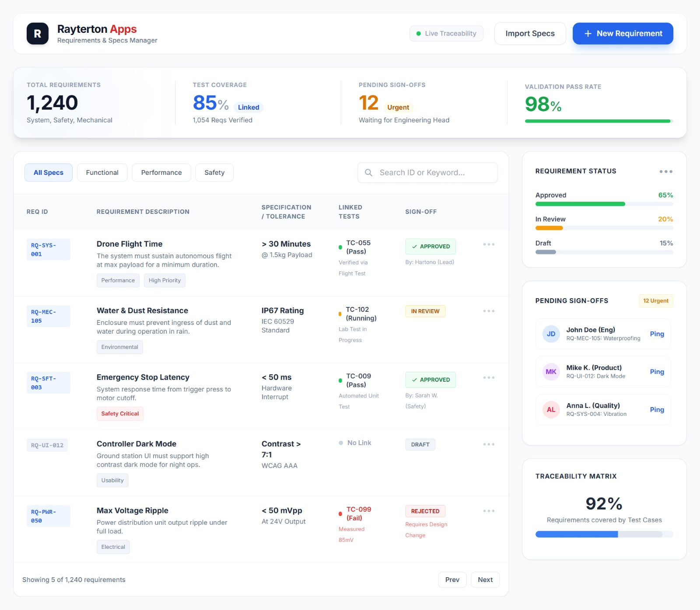Click the New Requirement button

click(623, 34)
